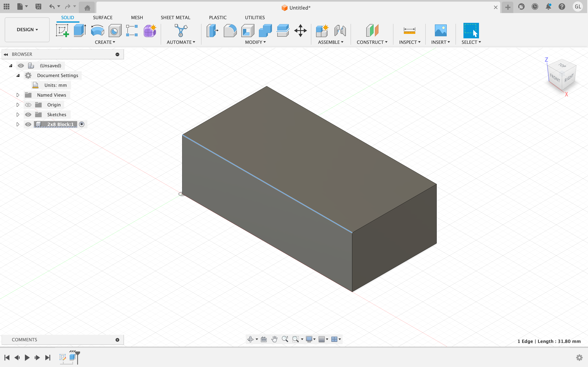Open the SHEET METAL tab
This screenshot has height=367, width=588.
(x=175, y=18)
